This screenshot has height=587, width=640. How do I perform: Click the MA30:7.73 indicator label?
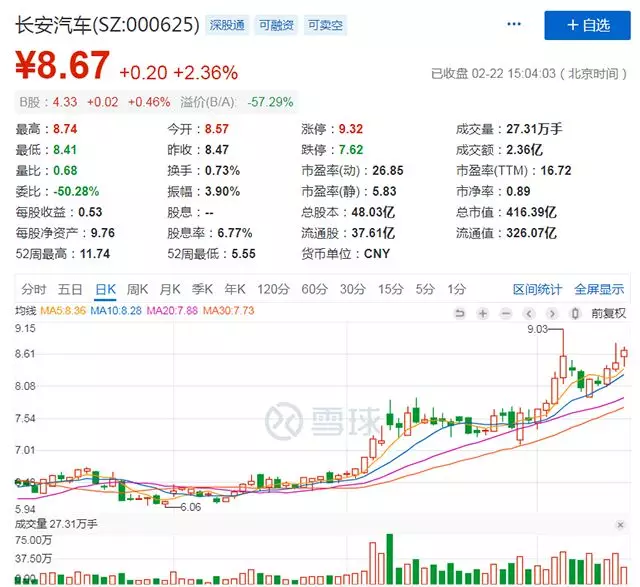pos(229,311)
